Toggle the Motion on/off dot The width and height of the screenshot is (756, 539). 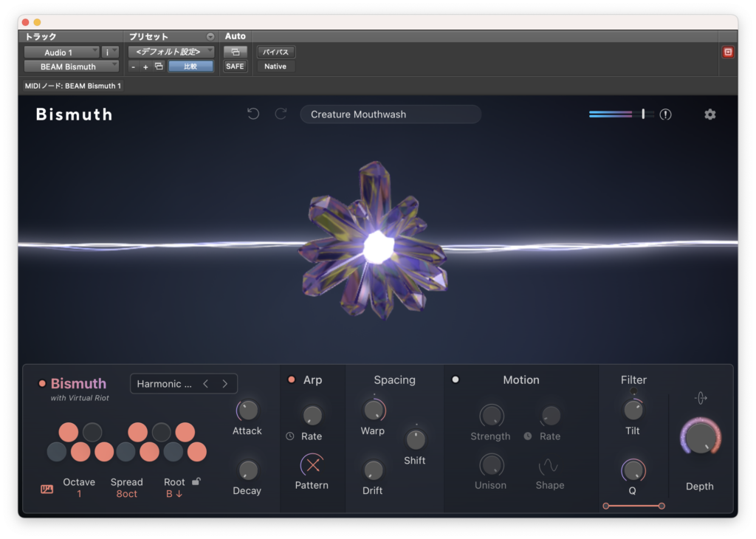pos(455,380)
